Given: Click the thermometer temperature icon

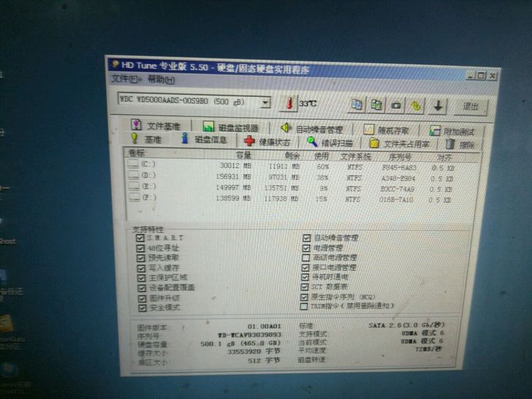Looking at the screenshot, I should [x=289, y=103].
